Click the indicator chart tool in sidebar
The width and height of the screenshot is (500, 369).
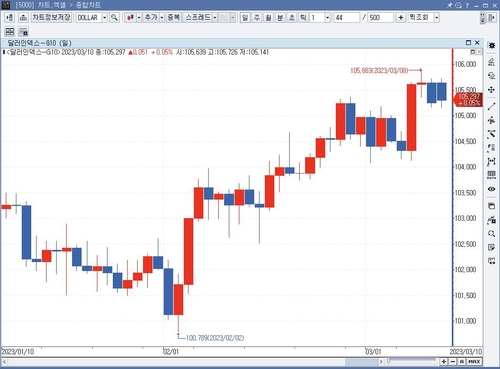click(491, 62)
